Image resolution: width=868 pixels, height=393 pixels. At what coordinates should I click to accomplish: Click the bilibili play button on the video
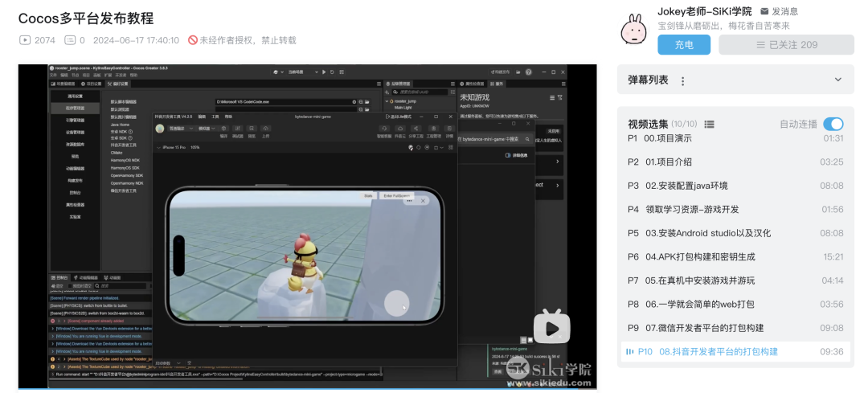tap(551, 328)
